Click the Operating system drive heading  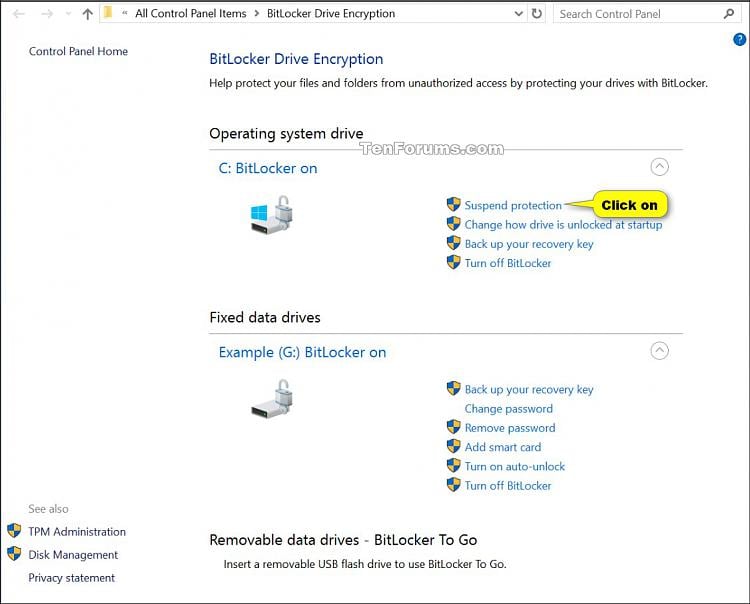tap(286, 133)
